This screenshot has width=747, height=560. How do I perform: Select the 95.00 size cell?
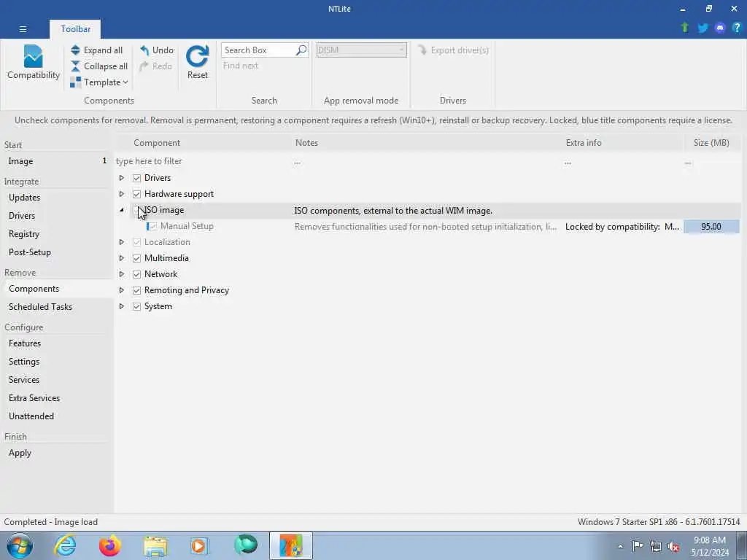click(x=711, y=227)
